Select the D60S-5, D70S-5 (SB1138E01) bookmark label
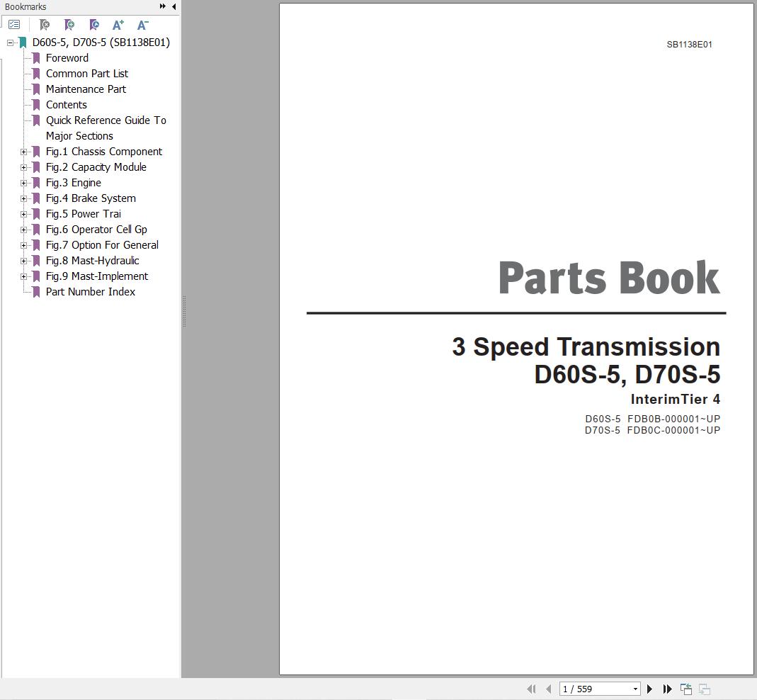 click(x=101, y=43)
